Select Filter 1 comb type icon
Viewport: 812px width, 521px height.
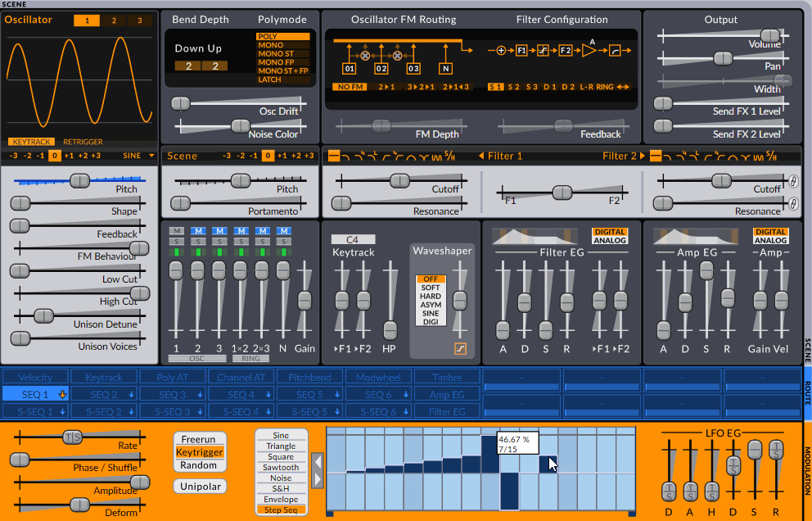tap(437, 156)
